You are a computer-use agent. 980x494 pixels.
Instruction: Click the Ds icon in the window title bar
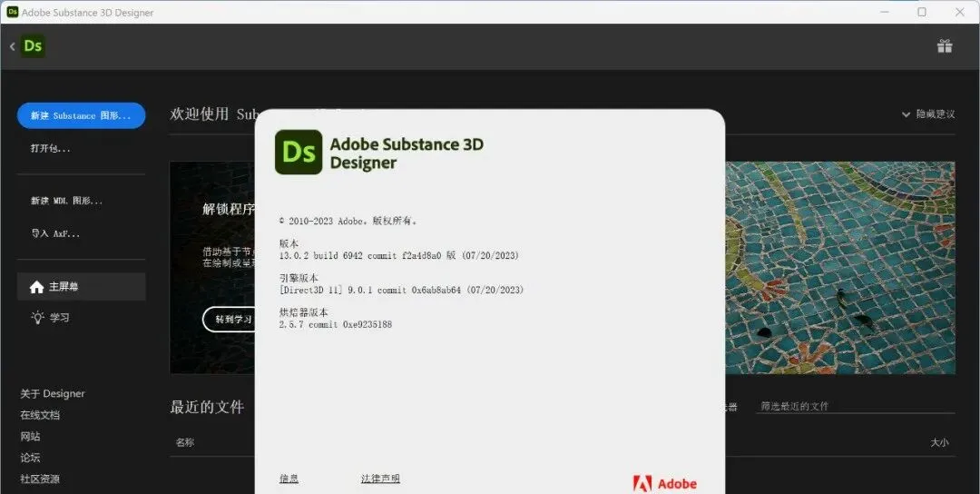click(13, 12)
